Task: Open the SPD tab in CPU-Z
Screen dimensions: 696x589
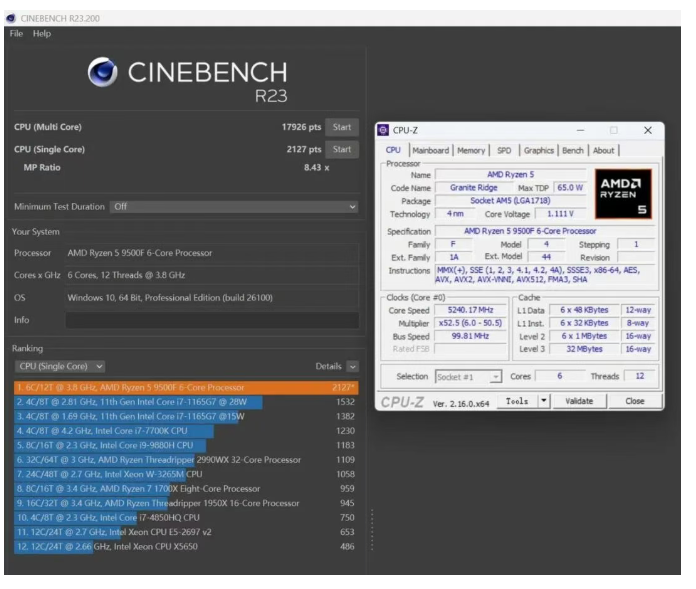Action: point(504,151)
